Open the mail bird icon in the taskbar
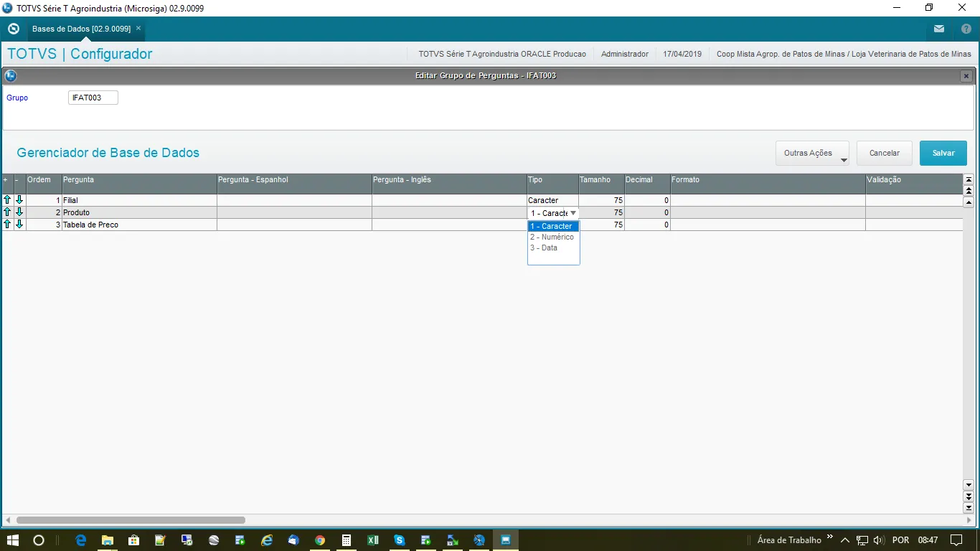980x551 pixels. (293, 540)
